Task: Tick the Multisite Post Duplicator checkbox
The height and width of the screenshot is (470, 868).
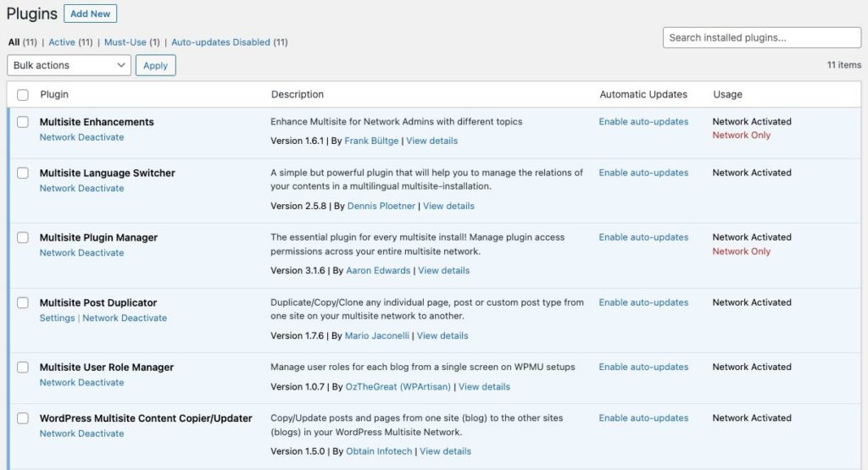Action: pos(23,303)
